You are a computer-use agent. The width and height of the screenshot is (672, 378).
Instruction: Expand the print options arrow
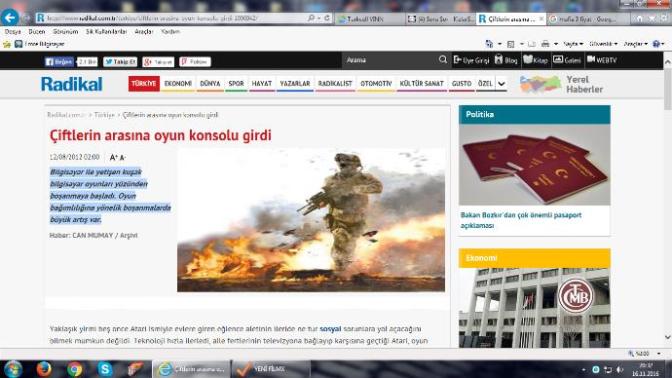coord(556,44)
